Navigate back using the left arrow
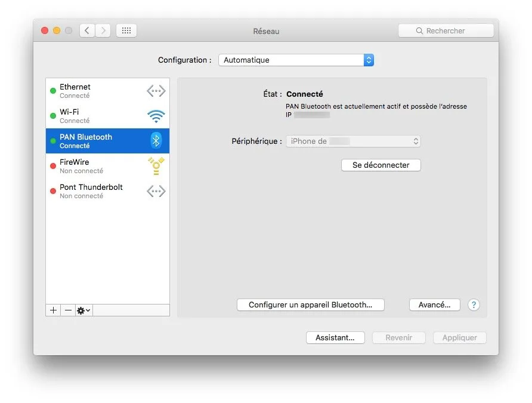Image resolution: width=532 pixels, height=403 pixels. tap(86, 30)
